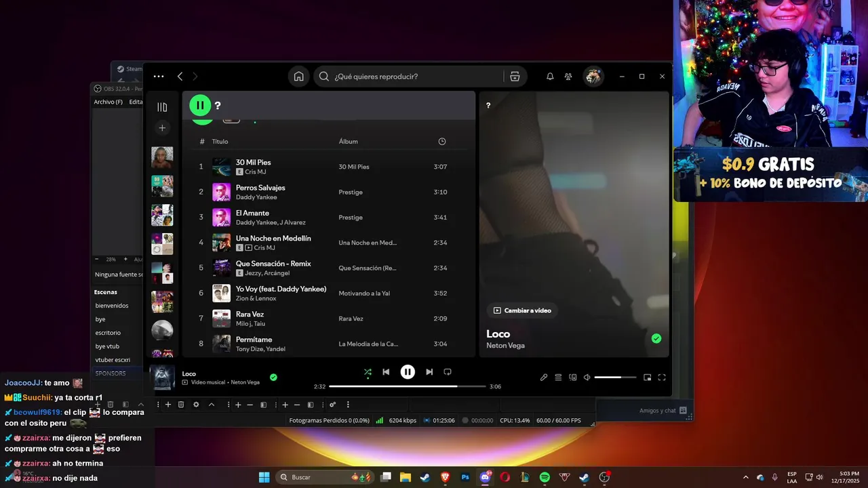Open Discord from Windows taskbar
868x488 pixels.
[485, 477]
